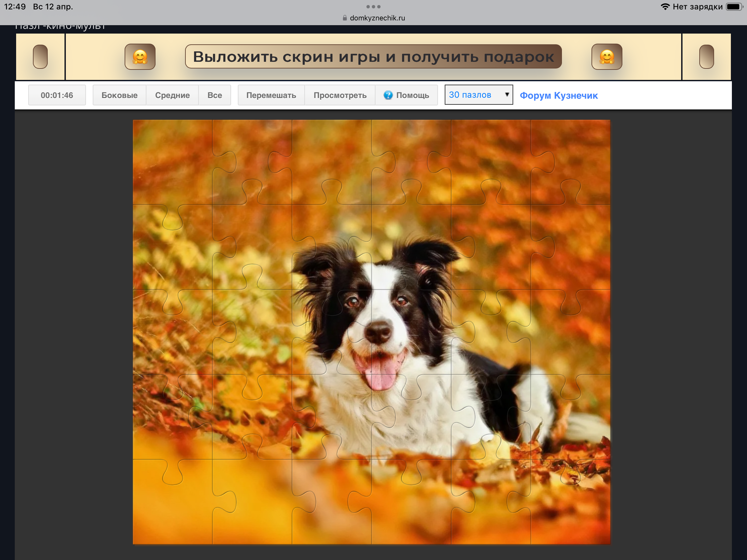Screen dimensions: 747x560
Task: Click the 'Просмотреть' preview button
Action: coord(340,95)
